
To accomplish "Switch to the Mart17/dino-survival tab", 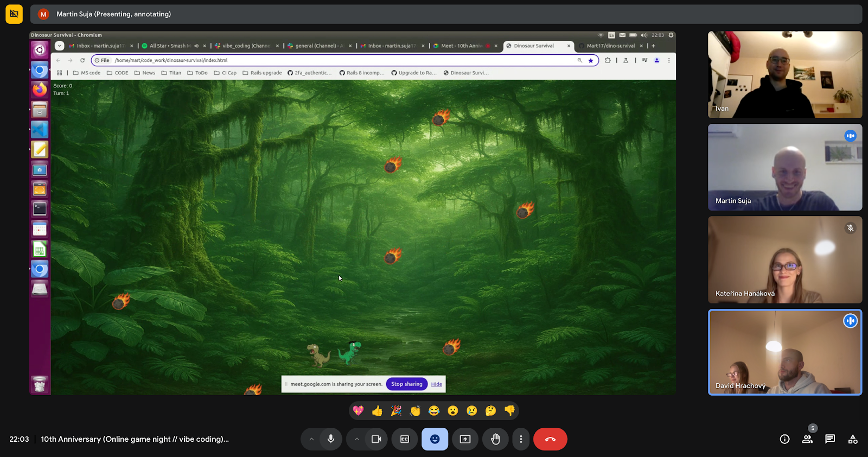I will (610, 46).
